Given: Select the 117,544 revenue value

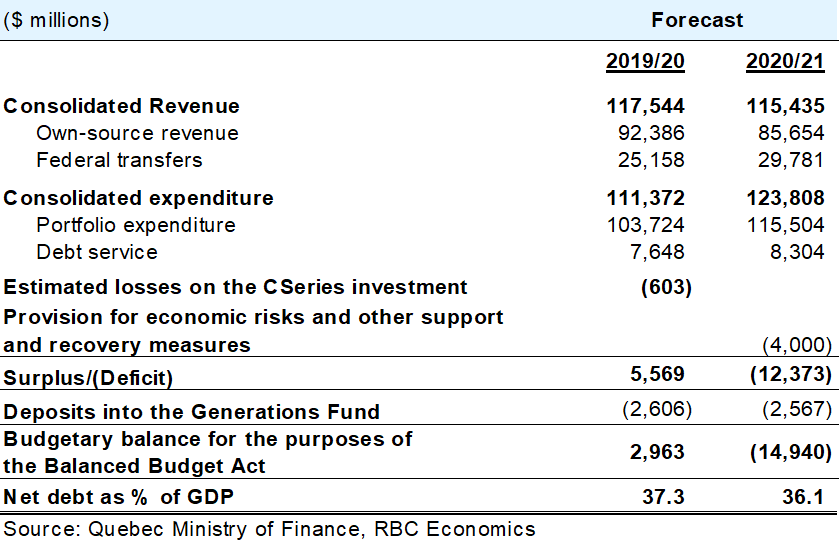Looking at the screenshot, I should [x=645, y=106].
